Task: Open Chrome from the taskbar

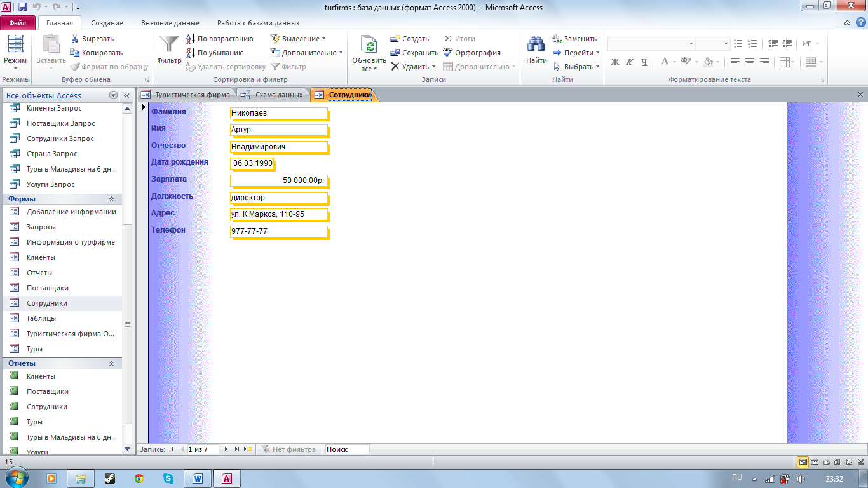Action: (139, 478)
